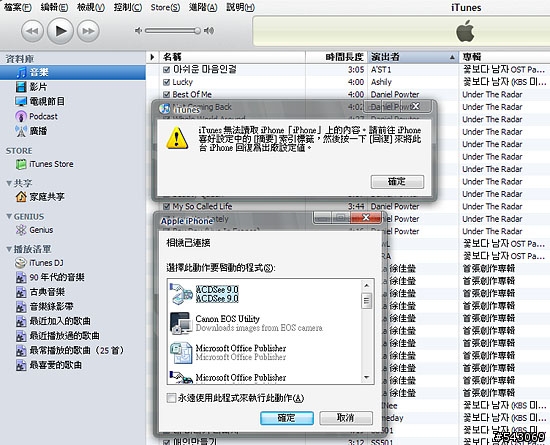The image size is (550, 445).
Task: Click the low volume speaker icon
Action: [138, 31]
